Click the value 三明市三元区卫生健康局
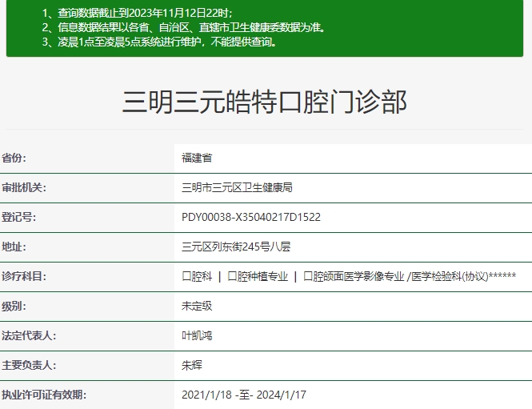Viewport: 532px width, 409px height. [237, 187]
